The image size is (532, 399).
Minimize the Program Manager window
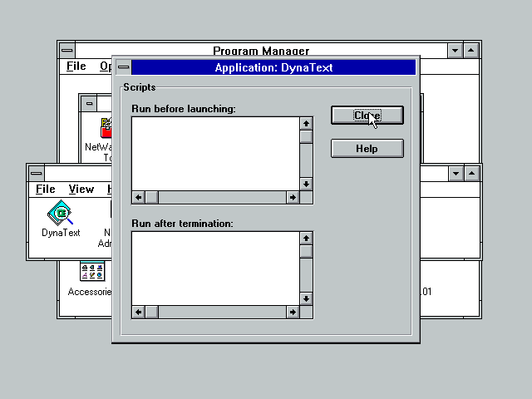(455, 51)
